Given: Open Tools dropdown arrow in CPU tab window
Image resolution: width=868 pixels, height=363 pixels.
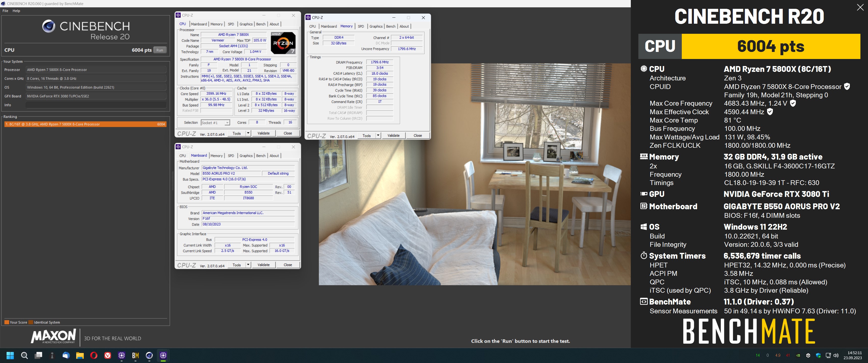Looking at the screenshot, I should coord(248,133).
